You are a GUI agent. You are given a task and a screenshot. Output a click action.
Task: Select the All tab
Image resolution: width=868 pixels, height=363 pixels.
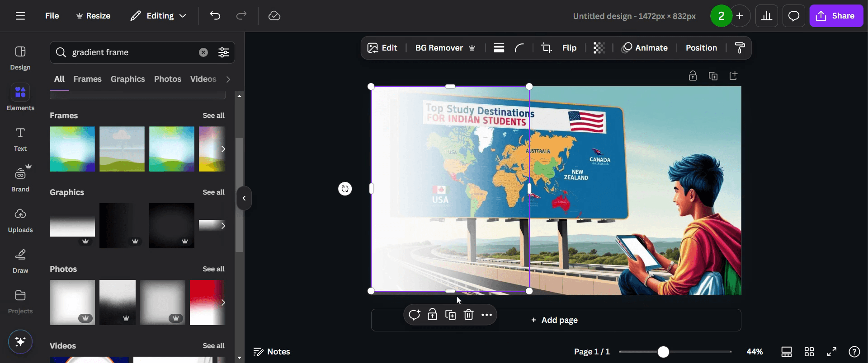(x=59, y=79)
